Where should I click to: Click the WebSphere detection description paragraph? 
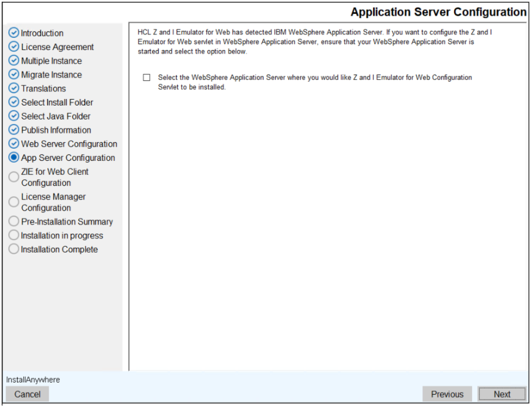(315, 42)
